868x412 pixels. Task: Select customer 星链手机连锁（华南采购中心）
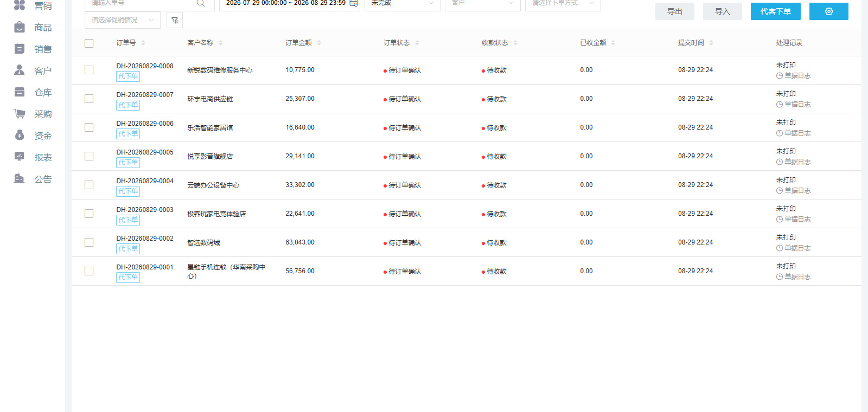[x=227, y=272]
